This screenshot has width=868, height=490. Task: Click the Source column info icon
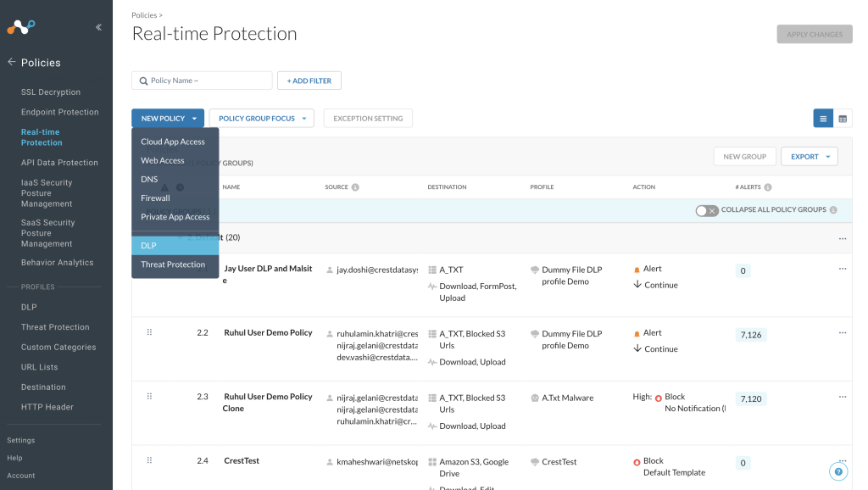pyautogui.click(x=355, y=187)
